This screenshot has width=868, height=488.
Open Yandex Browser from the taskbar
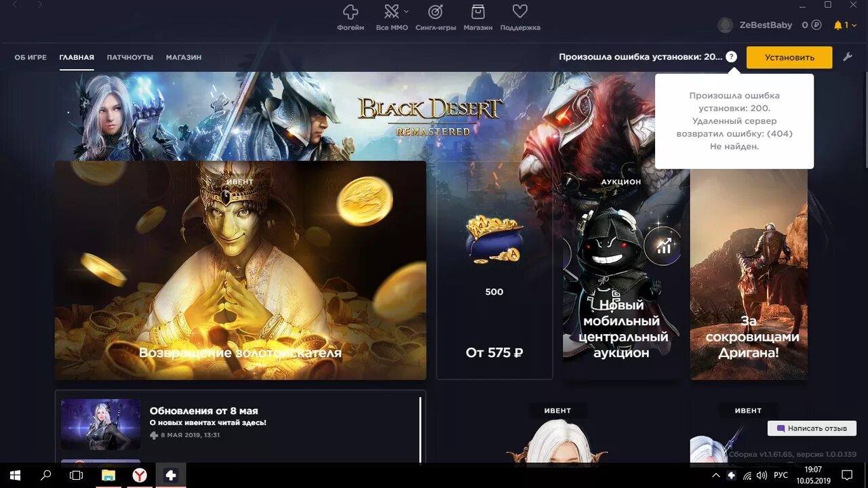pyautogui.click(x=140, y=476)
